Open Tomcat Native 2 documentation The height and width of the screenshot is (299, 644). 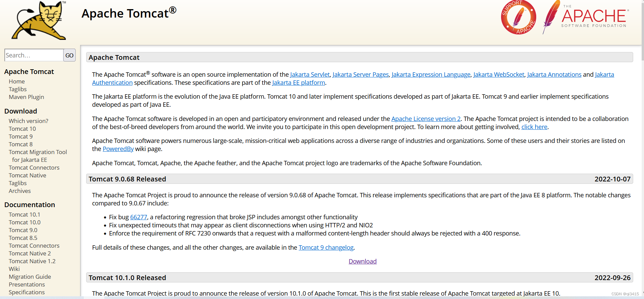pyautogui.click(x=30, y=253)
